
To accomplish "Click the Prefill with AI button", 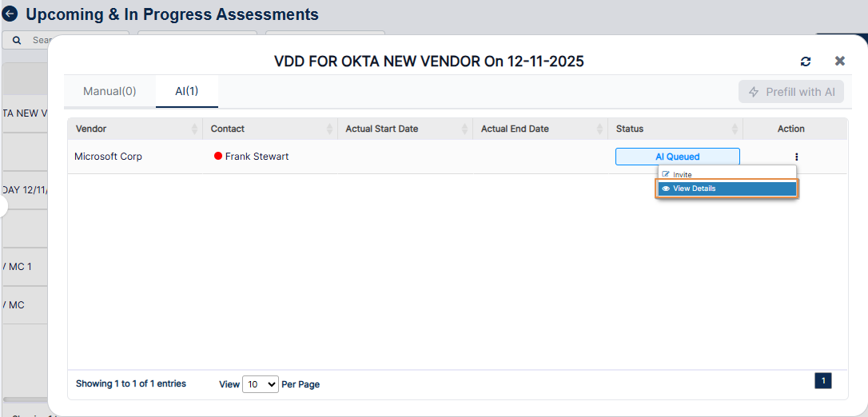I will (x=791, y=92).
